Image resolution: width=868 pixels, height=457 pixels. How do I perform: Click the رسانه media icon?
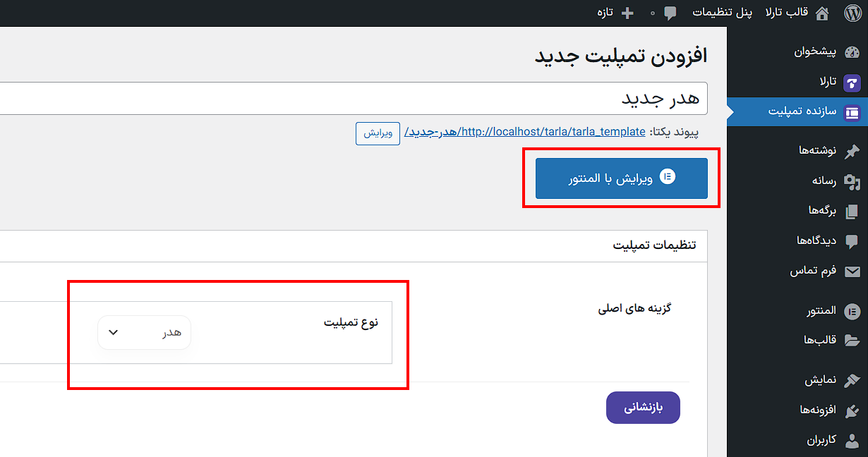click(852, 181)
